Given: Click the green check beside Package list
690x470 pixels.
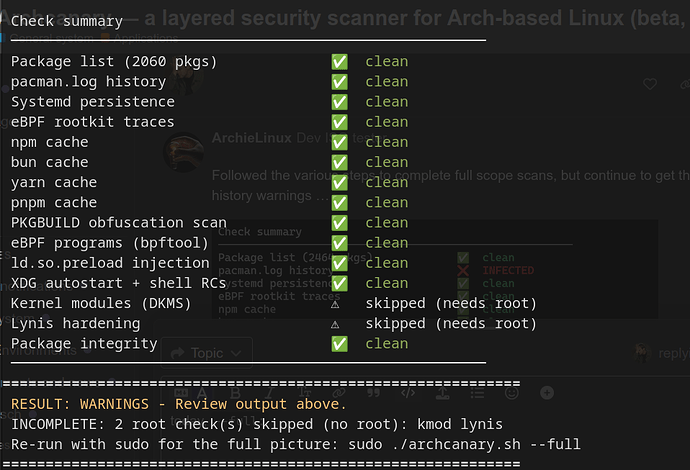Looking at the screenshot, I should 339,62.
